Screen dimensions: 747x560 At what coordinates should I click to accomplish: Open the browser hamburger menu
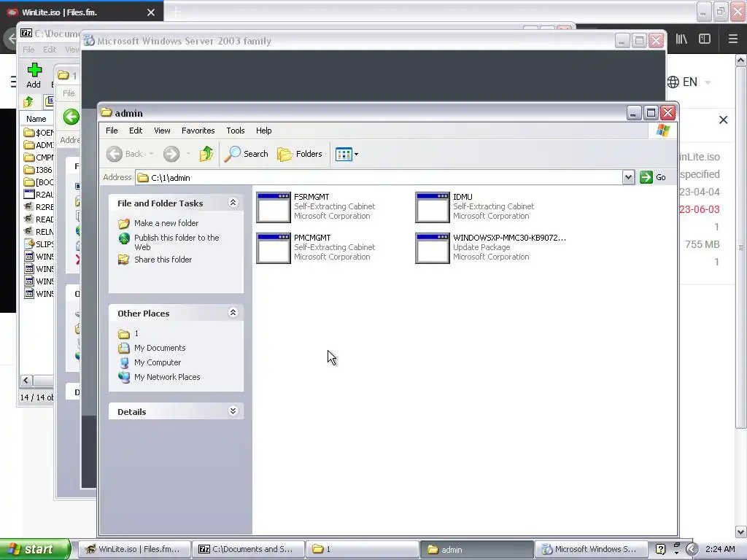(733, 39)
